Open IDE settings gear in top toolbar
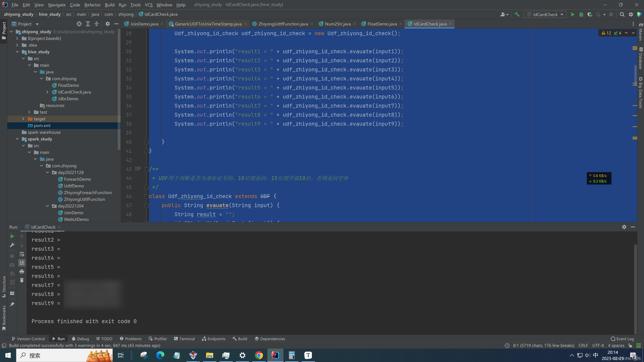 click(631, 14)
